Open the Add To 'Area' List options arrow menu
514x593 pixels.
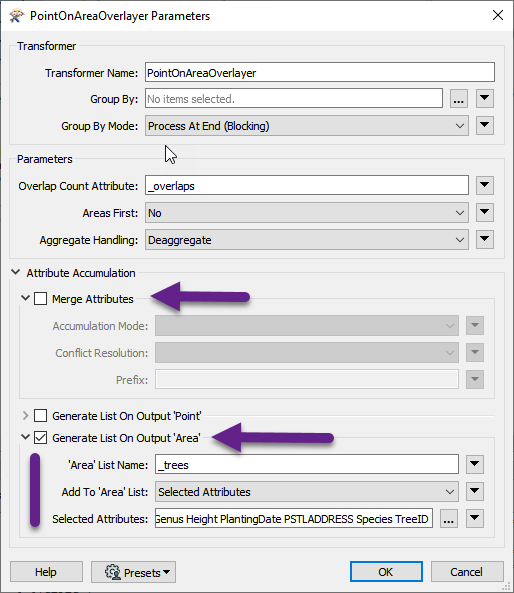tap(475, 492)
